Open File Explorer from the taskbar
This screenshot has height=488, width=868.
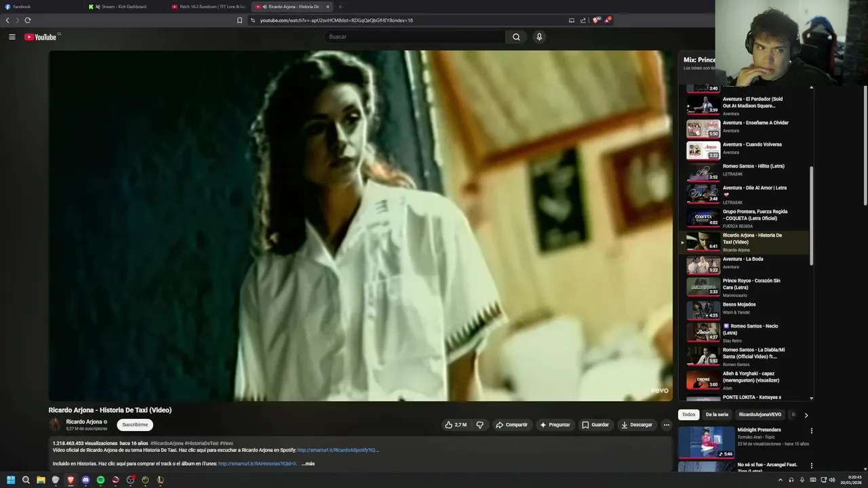pyautogui.click(x=41, y=480)
